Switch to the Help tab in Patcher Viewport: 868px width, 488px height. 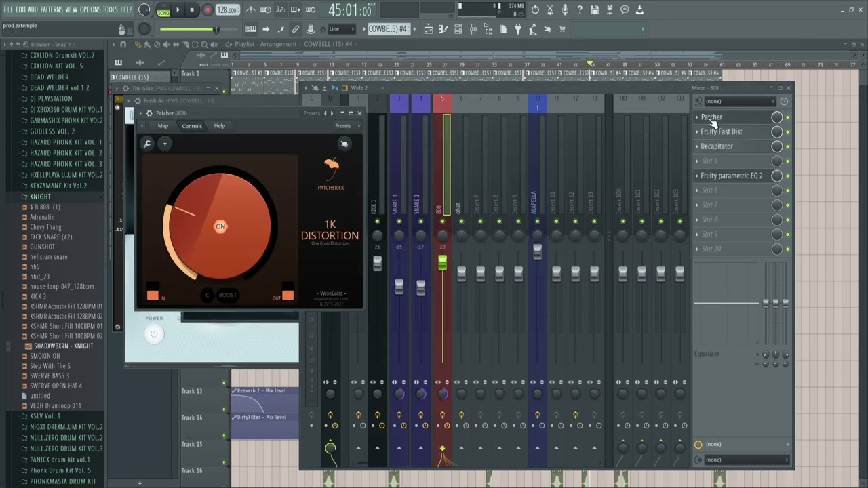tap(220, 126)
